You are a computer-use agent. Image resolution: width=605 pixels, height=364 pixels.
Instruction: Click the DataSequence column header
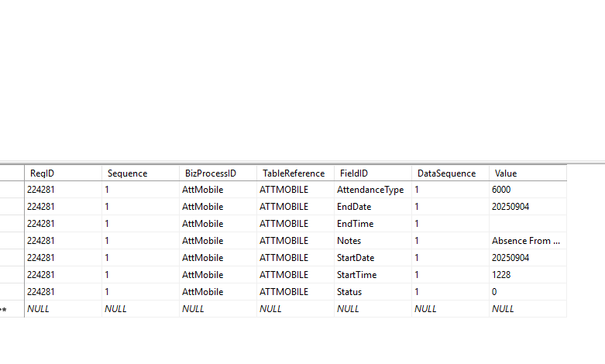tap(445, 173)
